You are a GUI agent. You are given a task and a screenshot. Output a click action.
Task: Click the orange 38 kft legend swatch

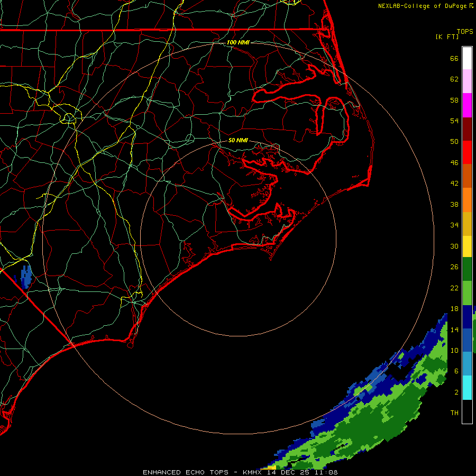click(x=467, y=200)
